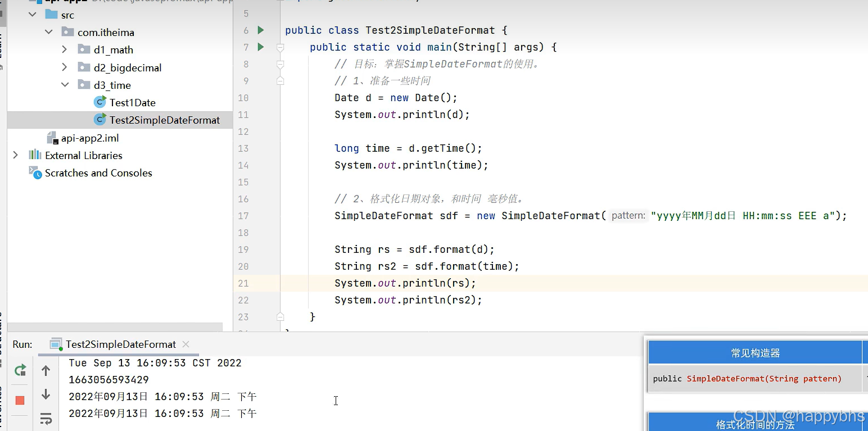868x431 pixels.
Task: Run the main method gutter arrow on line 7
Action: (x=260, y=47)
